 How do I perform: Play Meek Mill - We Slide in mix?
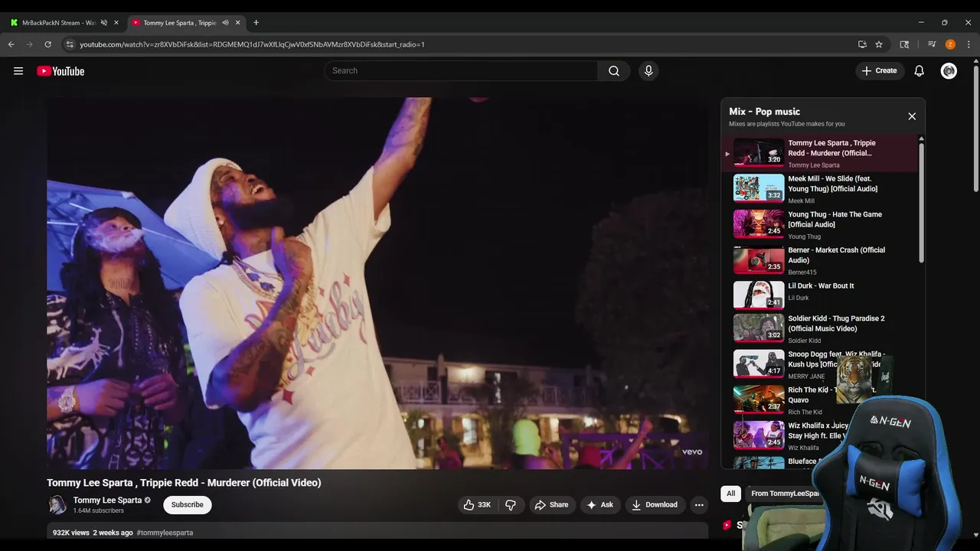click(x=820, y=189)
